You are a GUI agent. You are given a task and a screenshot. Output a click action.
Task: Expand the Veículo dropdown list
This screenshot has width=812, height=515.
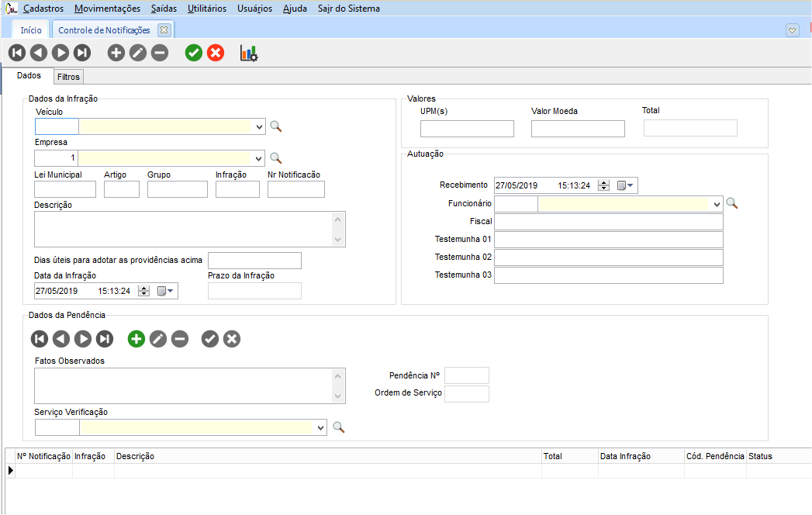click(258, 126)
